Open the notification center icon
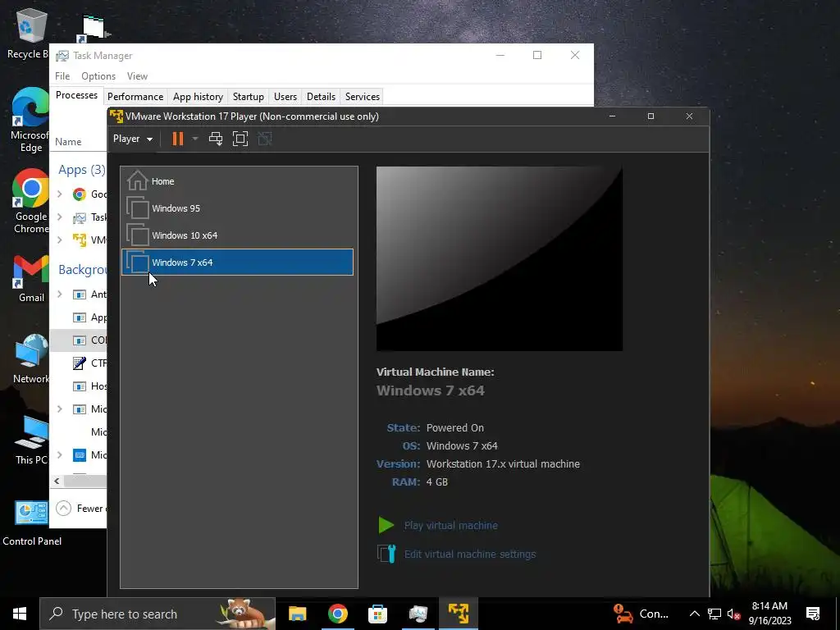This screenshot has width=840, height=630. coord(813,614)
